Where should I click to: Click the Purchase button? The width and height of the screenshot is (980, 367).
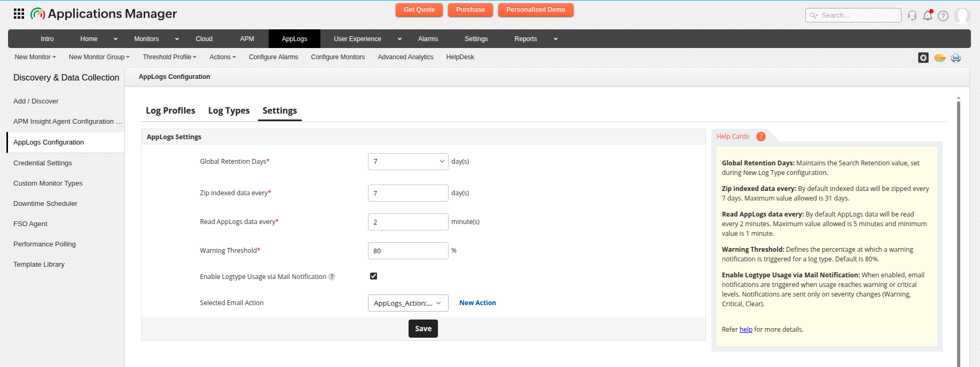click(x=470, y=10)
